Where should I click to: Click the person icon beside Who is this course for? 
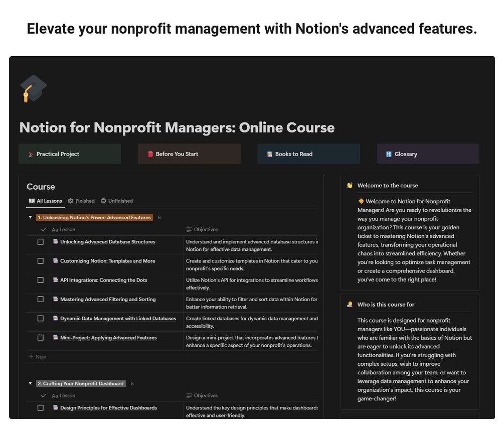point(350,305)
